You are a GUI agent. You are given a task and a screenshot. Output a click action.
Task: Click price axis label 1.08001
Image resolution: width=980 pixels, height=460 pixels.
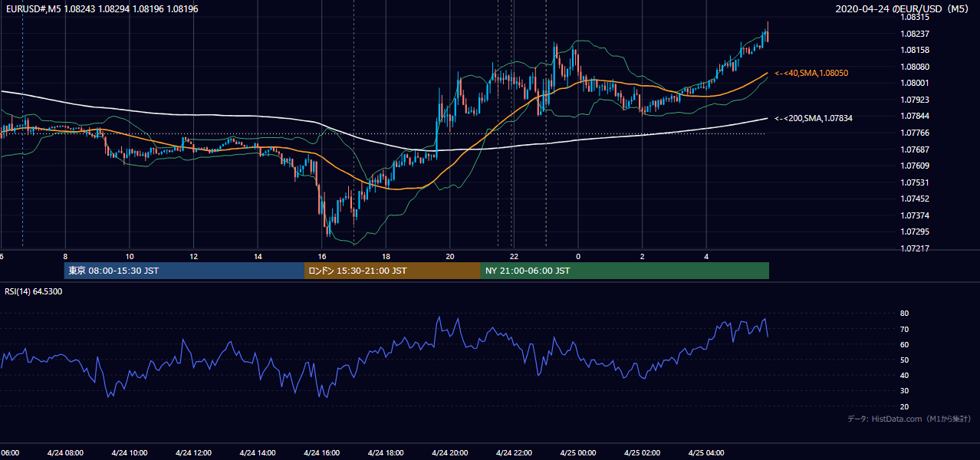click(916, 83)
